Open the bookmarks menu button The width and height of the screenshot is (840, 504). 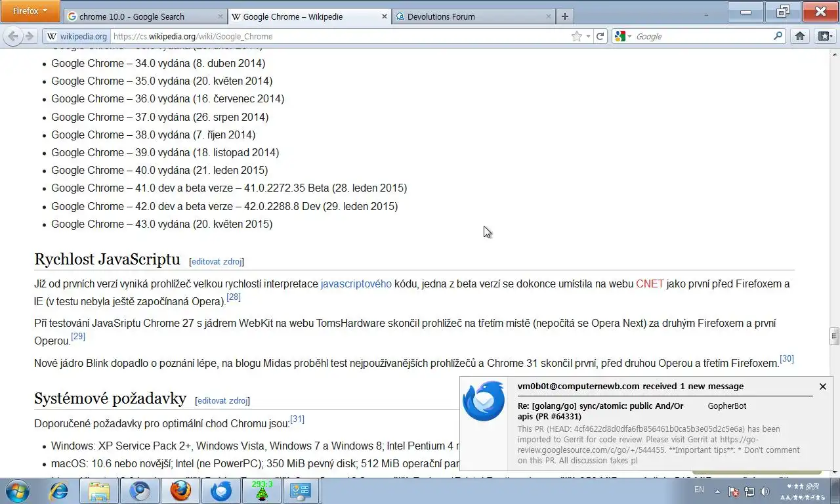(x=825, y=36)
